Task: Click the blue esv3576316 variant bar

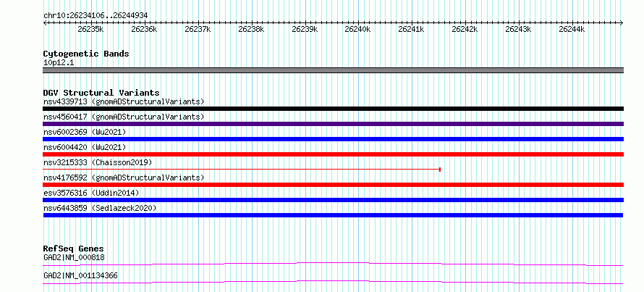Action: pyautogui.click(x=333, y=200)
